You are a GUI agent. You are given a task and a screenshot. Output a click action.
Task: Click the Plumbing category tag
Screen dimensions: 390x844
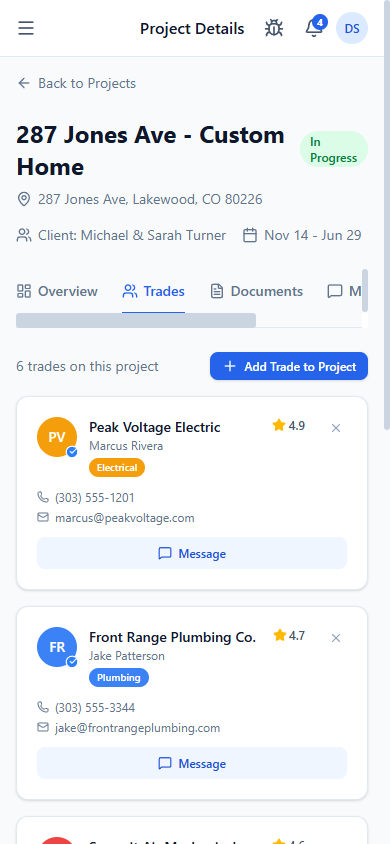(119, 678)
